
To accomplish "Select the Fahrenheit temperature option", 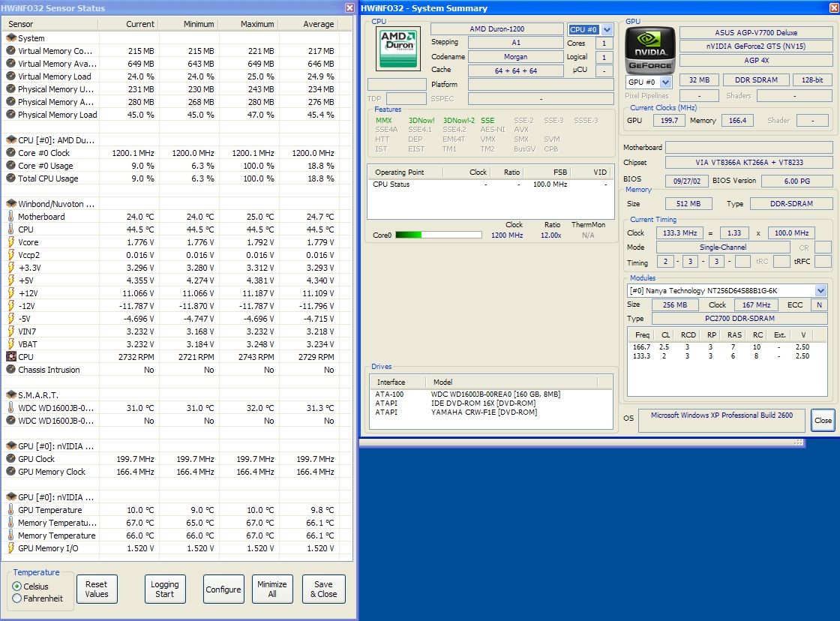I will 17,598.
